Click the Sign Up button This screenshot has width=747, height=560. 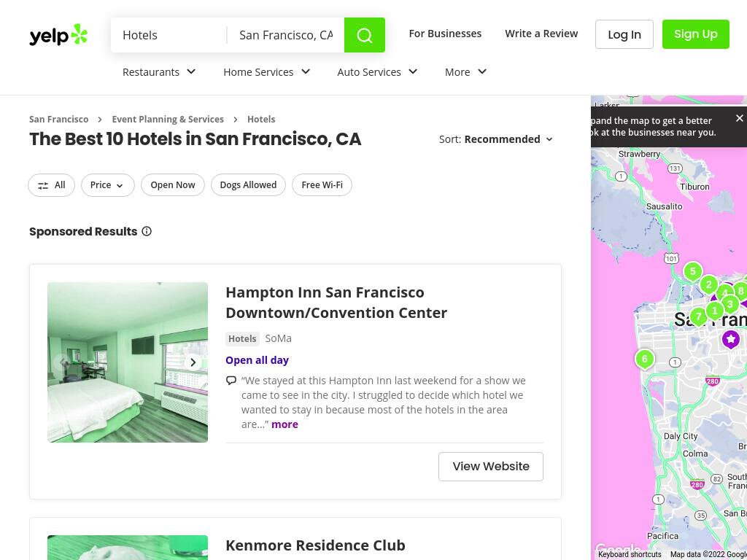click(695, 34)
